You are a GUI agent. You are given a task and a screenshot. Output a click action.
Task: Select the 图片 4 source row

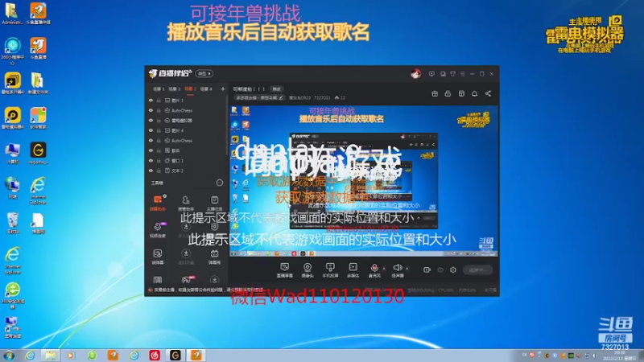(187, 130)
